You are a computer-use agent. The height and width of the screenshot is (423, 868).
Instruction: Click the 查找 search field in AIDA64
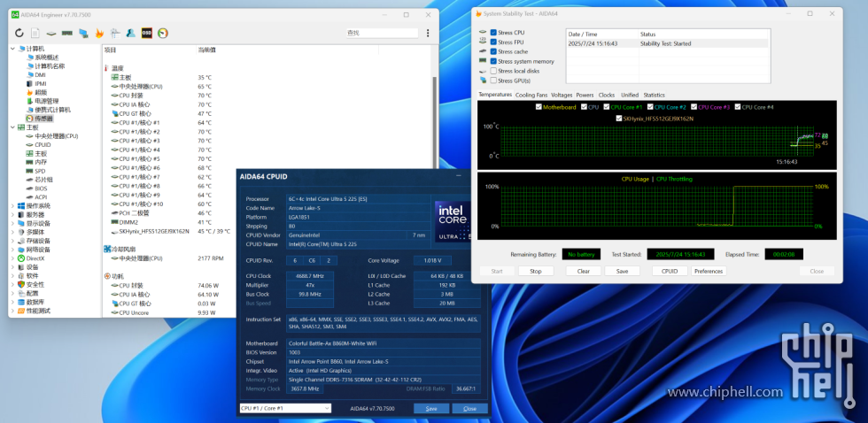[x=382, y=33]
